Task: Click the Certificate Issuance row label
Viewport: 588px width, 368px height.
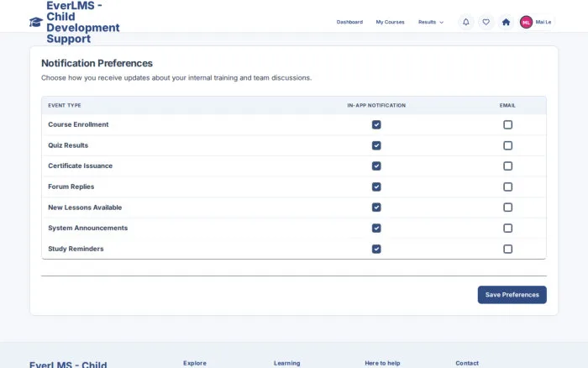Action: coord(81,166)
